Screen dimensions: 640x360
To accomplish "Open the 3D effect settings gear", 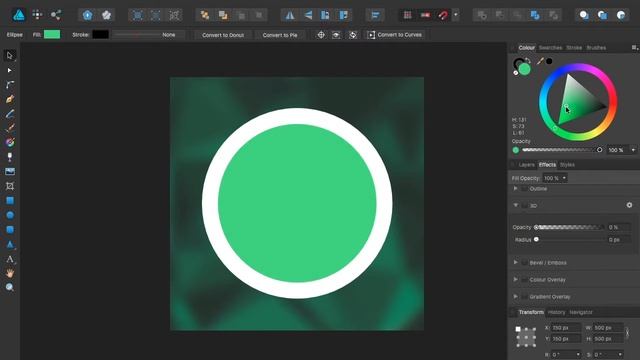I will coord(629,205).
